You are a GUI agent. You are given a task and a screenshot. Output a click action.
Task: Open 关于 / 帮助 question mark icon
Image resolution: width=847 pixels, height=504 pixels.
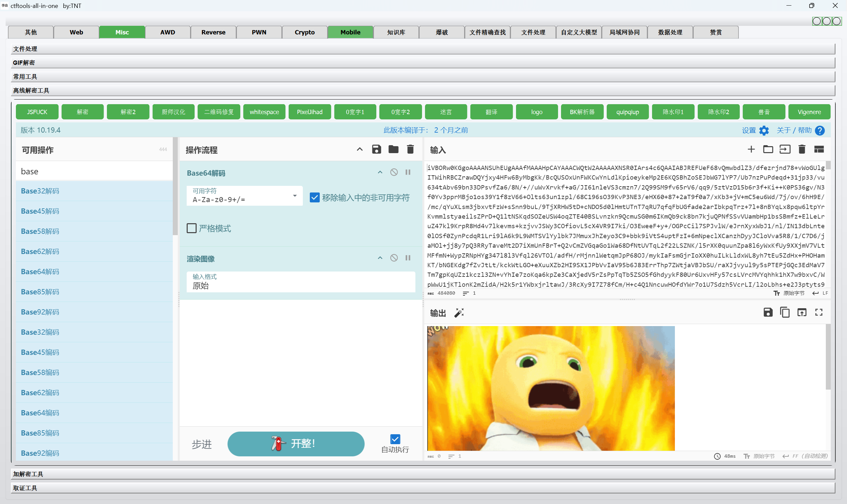tap(820, 130)
